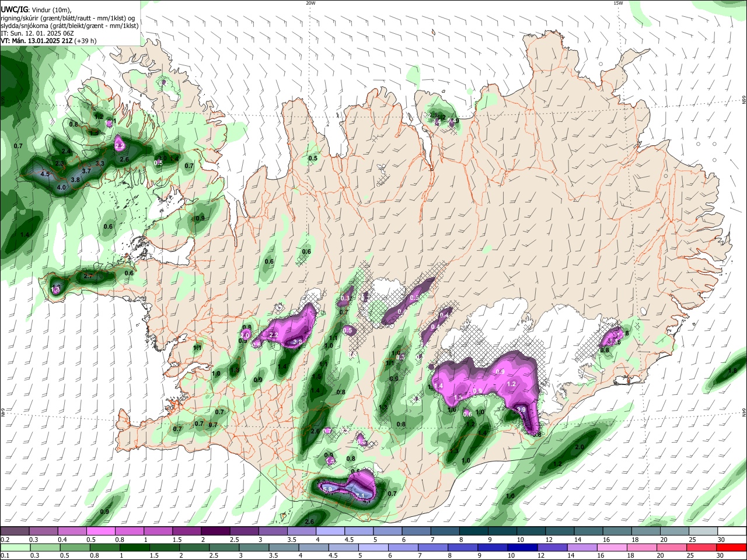Select the 1.8 value over the sea to the east

pyautogui.click(x=732, y=370)
